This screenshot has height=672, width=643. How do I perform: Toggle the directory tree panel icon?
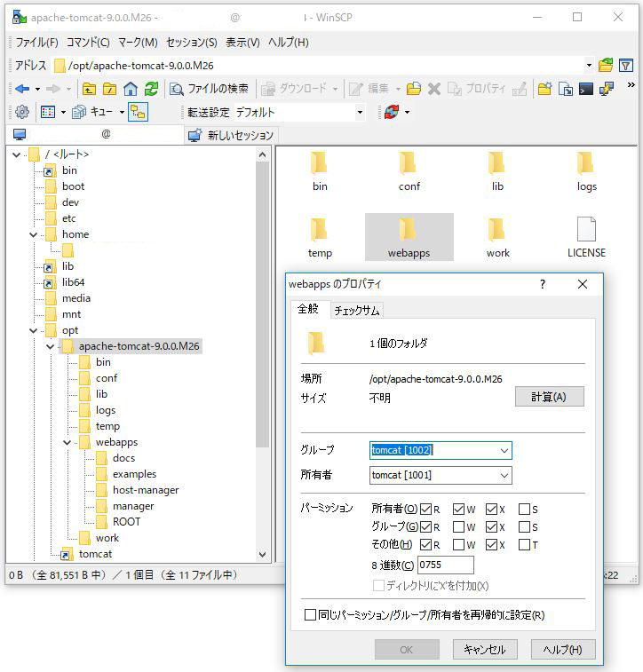pos(138,112)
